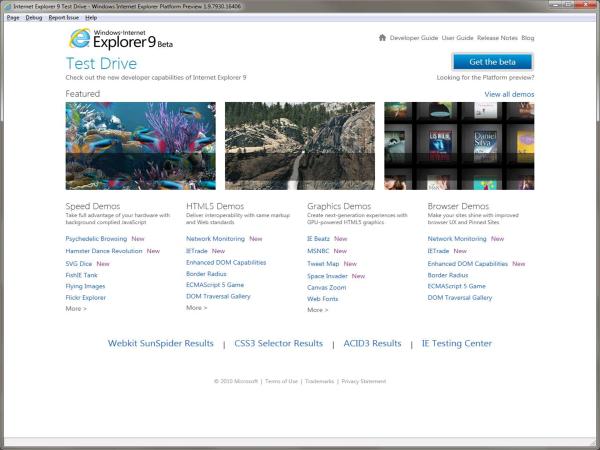Open the Canvas Zoom demo

[326, 287]
